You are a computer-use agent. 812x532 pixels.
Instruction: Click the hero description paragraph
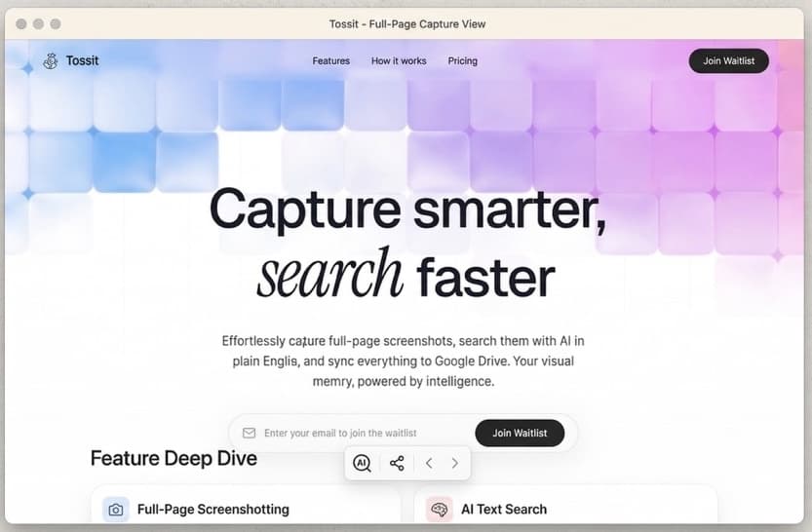pos(403,361)
